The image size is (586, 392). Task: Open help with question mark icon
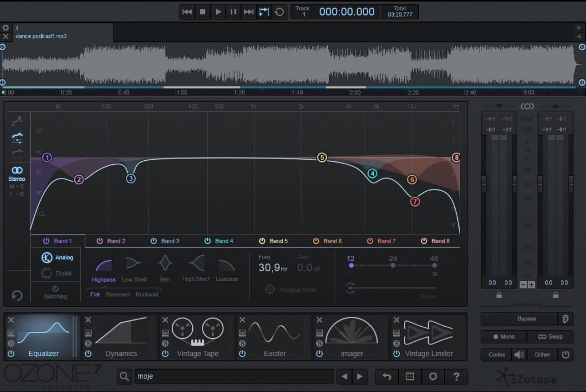click(x=456, y=377)
